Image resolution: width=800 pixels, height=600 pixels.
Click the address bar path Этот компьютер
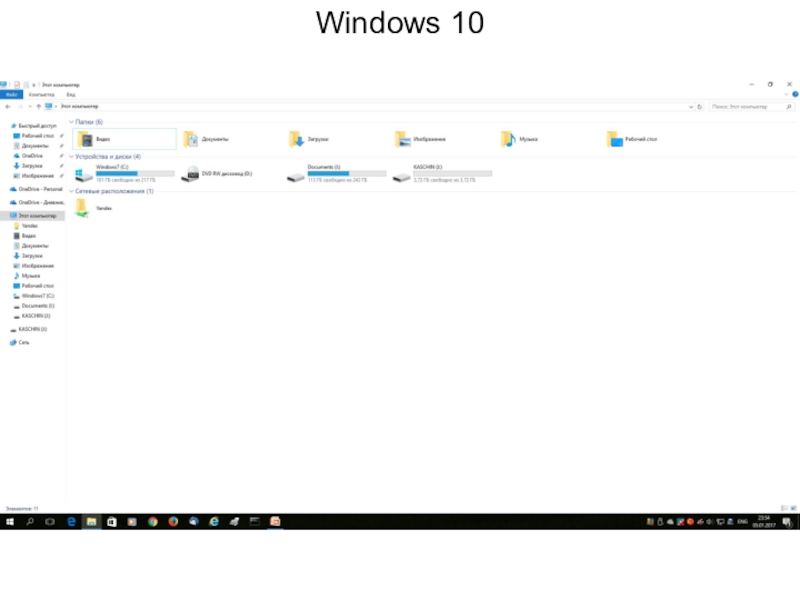(x=79, y=107)
